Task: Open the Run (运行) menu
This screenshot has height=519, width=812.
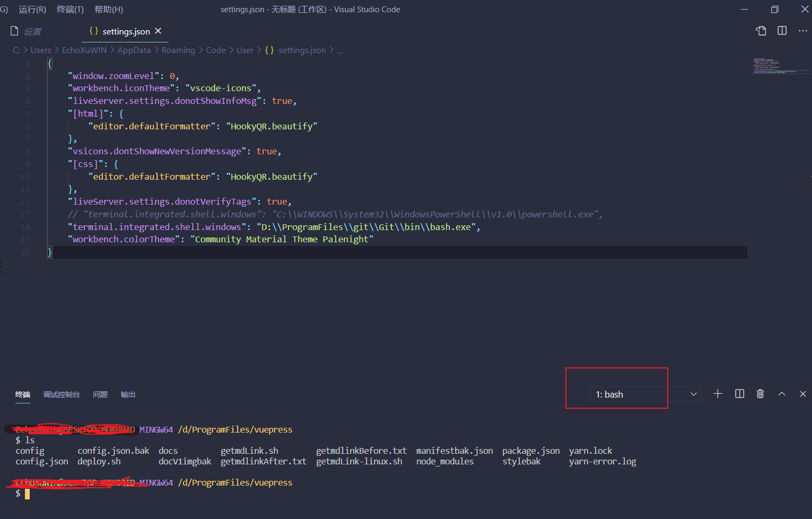Action: click(x=32, y=10)
